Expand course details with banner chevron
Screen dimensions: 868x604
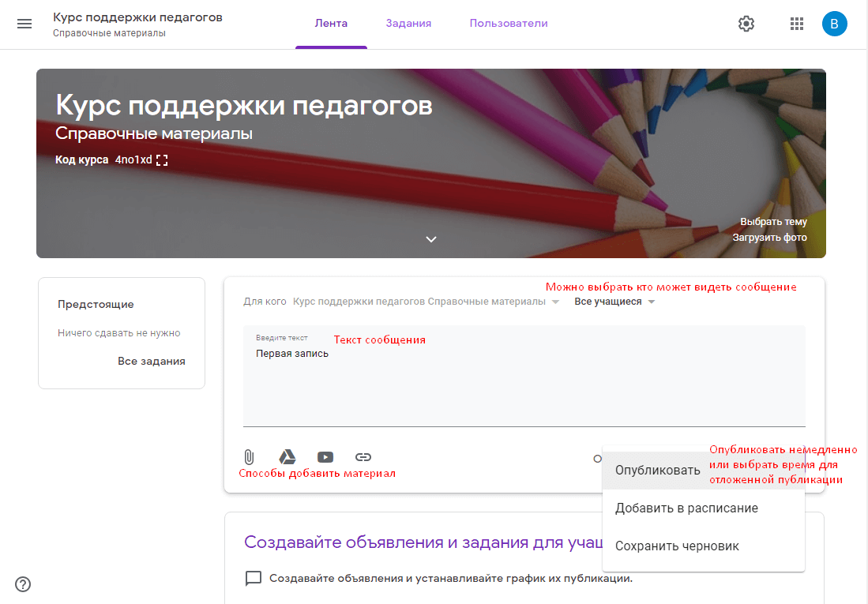(x=431, y=239)
